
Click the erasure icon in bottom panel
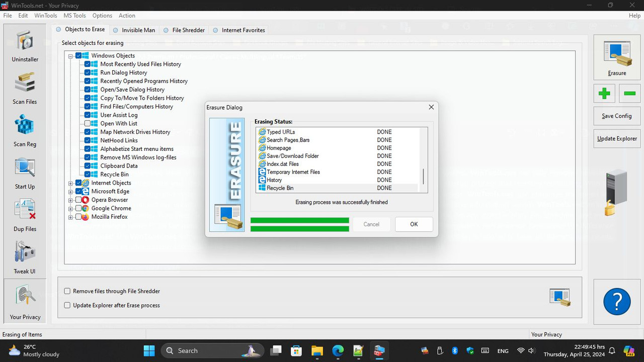pyautogui.click(x=560, y=298)
